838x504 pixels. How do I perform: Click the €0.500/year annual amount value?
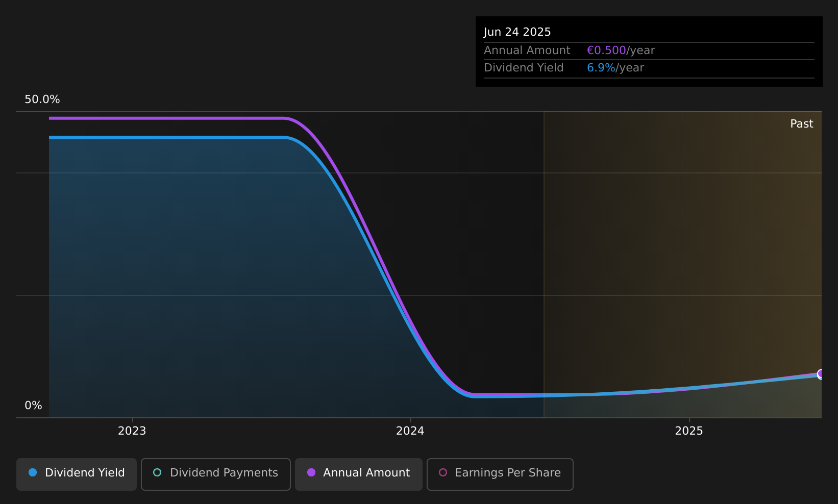(621, 51)
